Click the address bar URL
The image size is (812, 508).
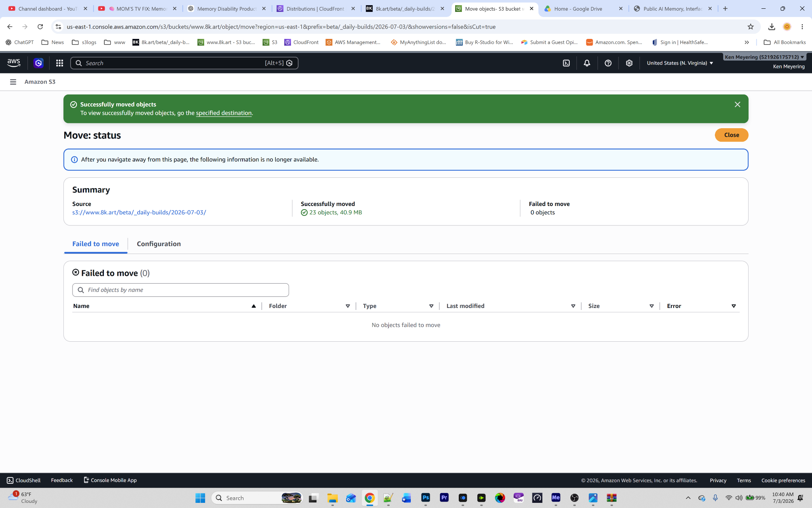[281, 27]
